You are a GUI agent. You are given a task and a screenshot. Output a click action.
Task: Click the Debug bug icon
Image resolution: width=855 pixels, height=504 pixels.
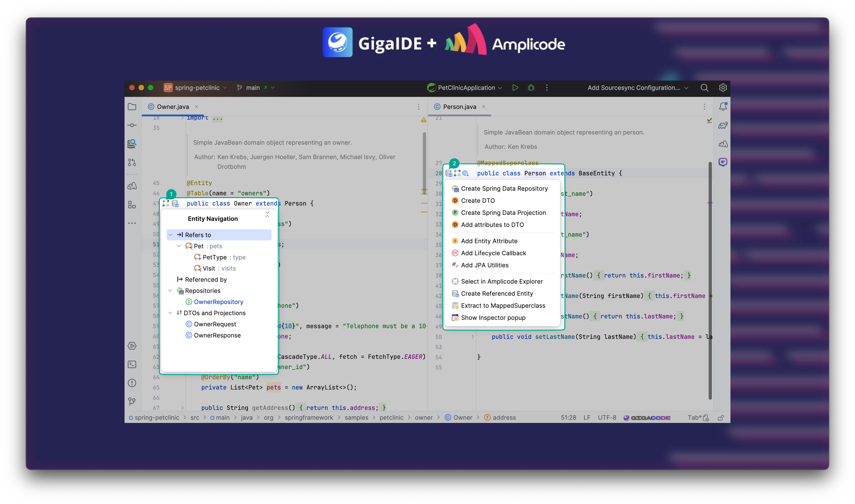pos(531,88)
